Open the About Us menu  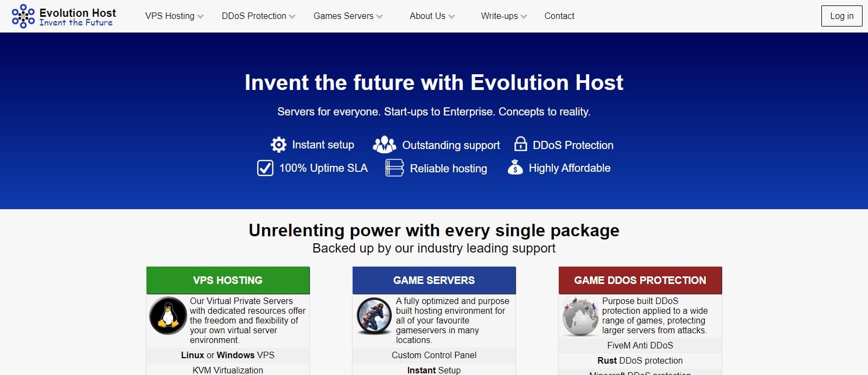pos(427,16)
